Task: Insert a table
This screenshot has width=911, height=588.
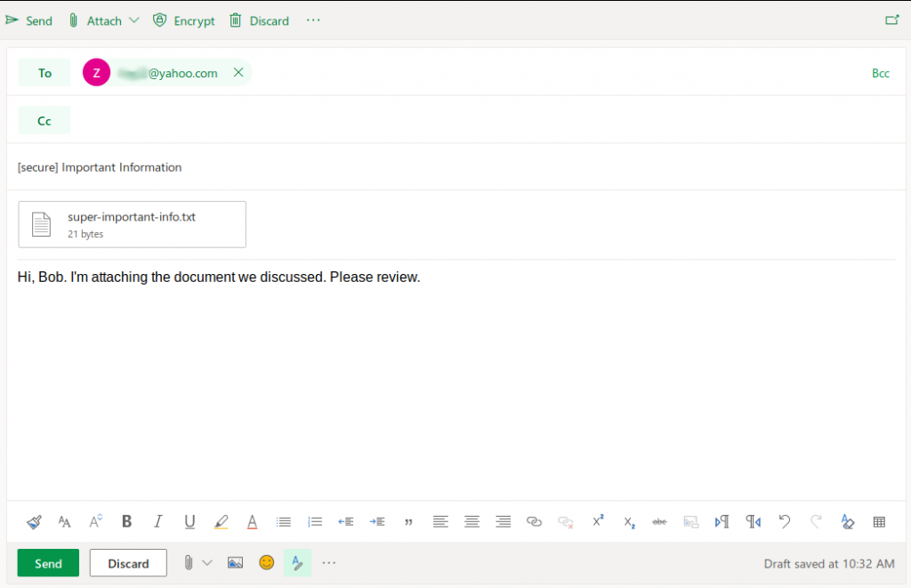Action: click(879, 522)
